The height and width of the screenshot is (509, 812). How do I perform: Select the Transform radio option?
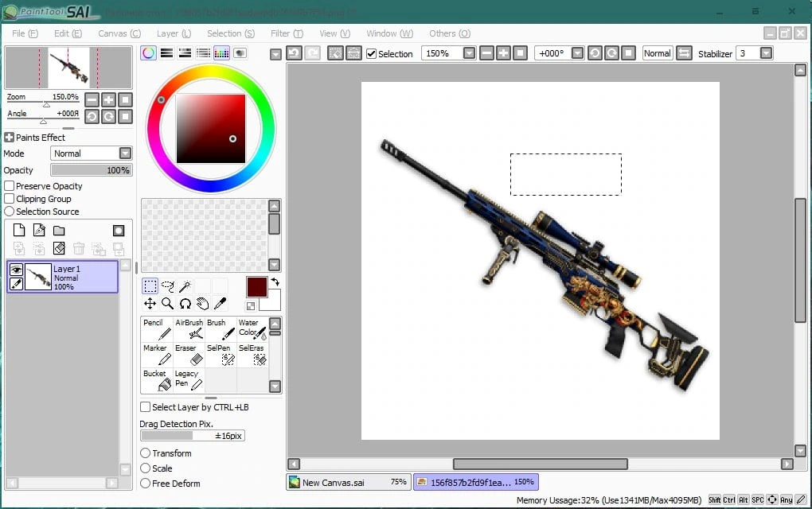point(146,453)
